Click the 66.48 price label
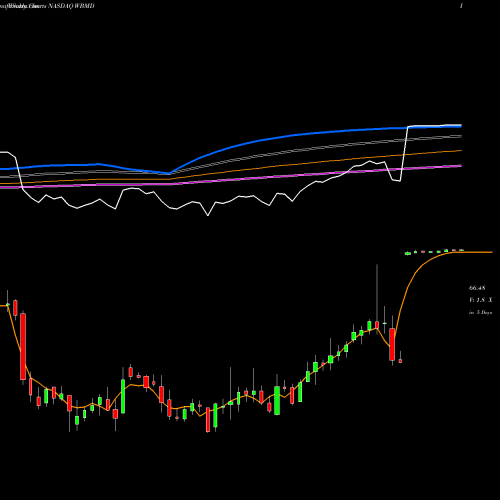 [477, 288]
